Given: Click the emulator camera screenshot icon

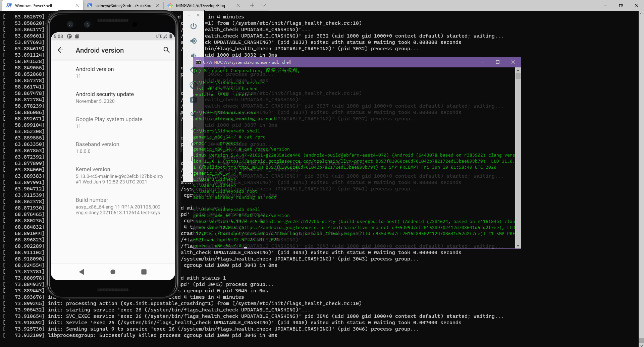Looking at the screenshot, I should (x=193, y=100).
